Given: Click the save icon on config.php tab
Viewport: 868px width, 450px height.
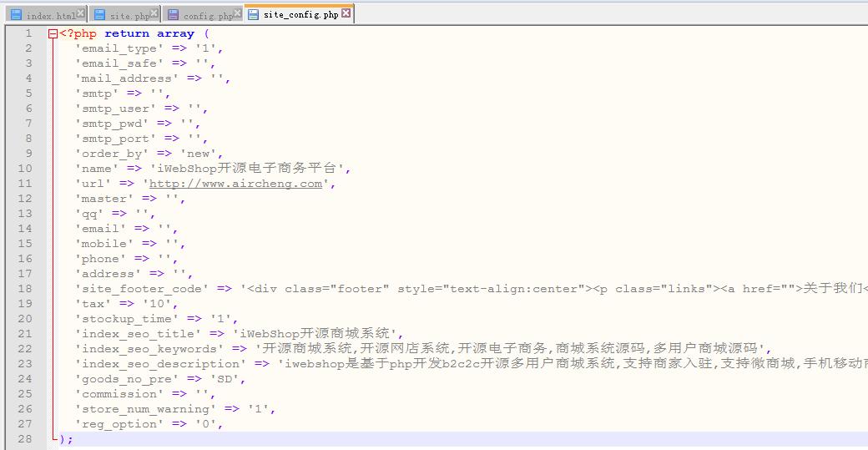Looking at the screenshot, I should [174, 14].
